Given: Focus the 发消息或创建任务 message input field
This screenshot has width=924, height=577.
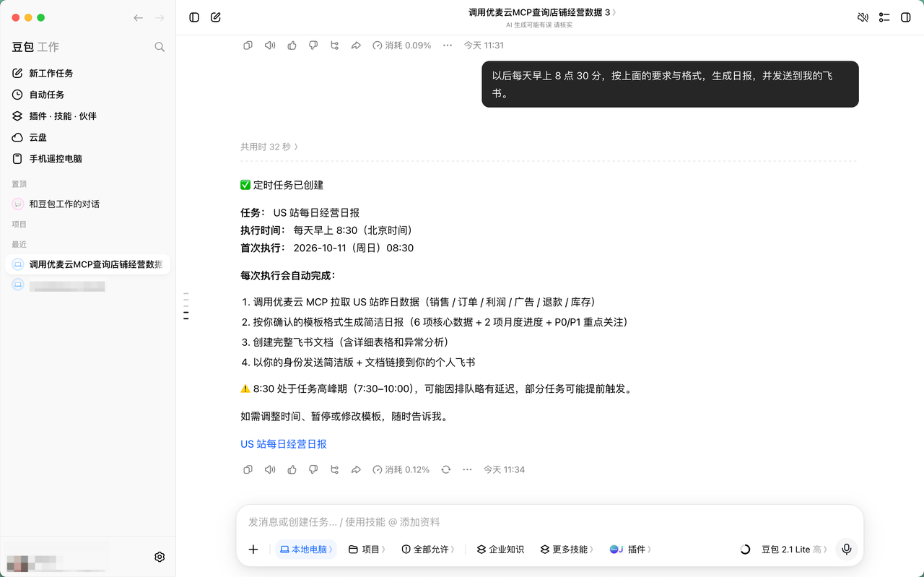Looking at the screenshot, I should pos(549,521).
